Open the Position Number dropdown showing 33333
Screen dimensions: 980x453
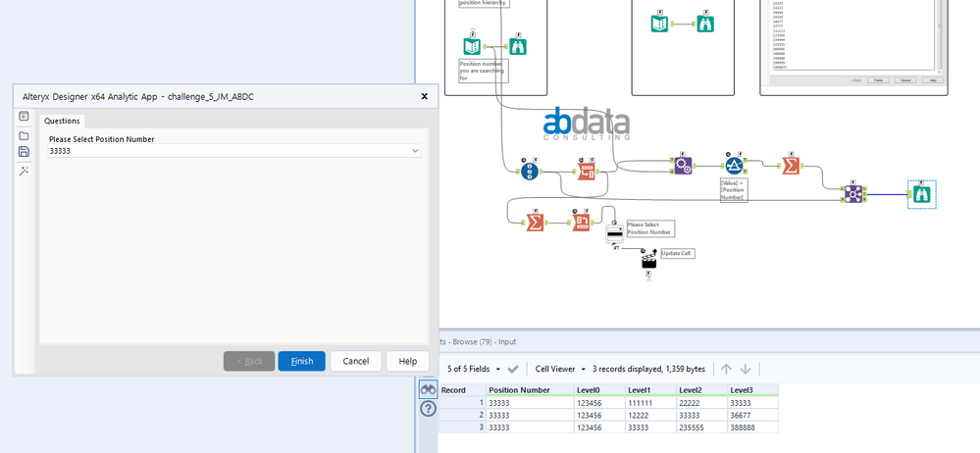click(234, 151)
